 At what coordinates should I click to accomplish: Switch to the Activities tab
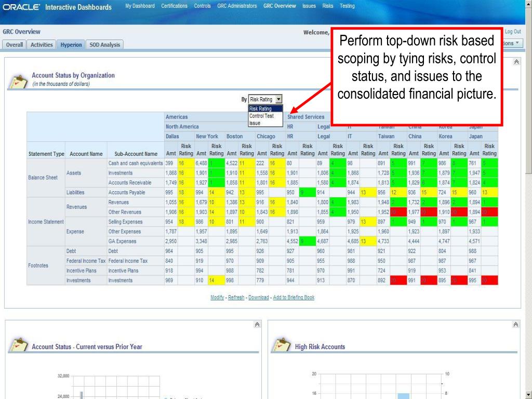(x=42, y=45)
